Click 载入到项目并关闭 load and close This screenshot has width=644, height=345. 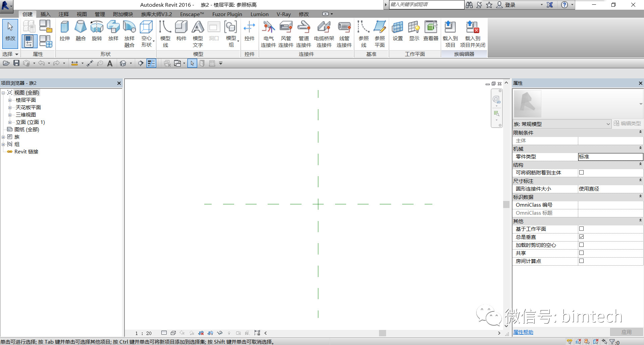(473, 34)
